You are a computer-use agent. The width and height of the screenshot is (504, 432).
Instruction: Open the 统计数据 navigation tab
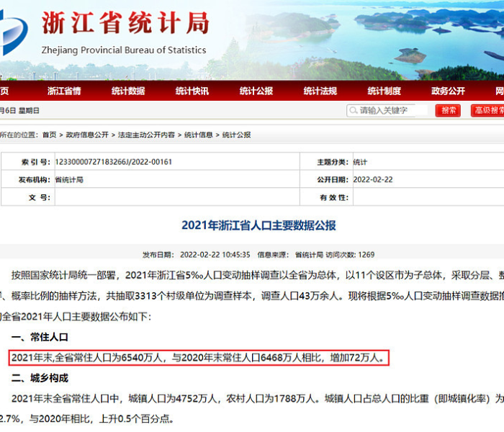[x=128, y=91]
